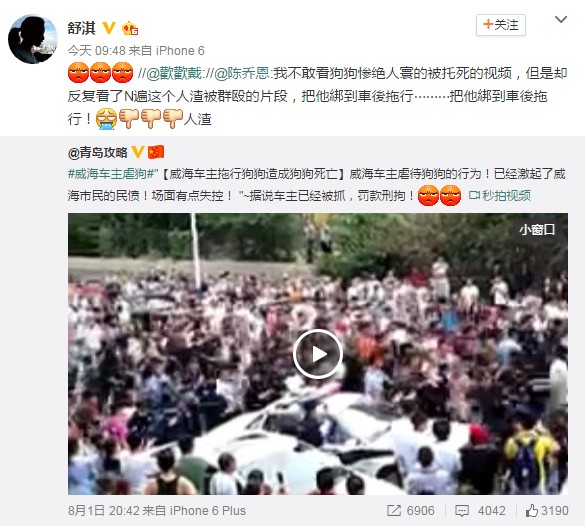Open the @陈乔恩 mention link
585x526 pixels.
pyautogui.click(x=242, y=73)
